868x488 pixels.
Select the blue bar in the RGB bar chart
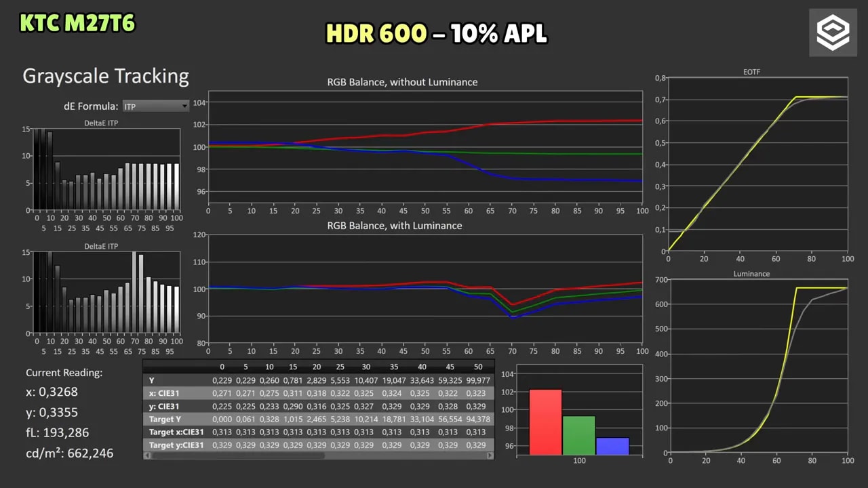(x=612, y=446)
